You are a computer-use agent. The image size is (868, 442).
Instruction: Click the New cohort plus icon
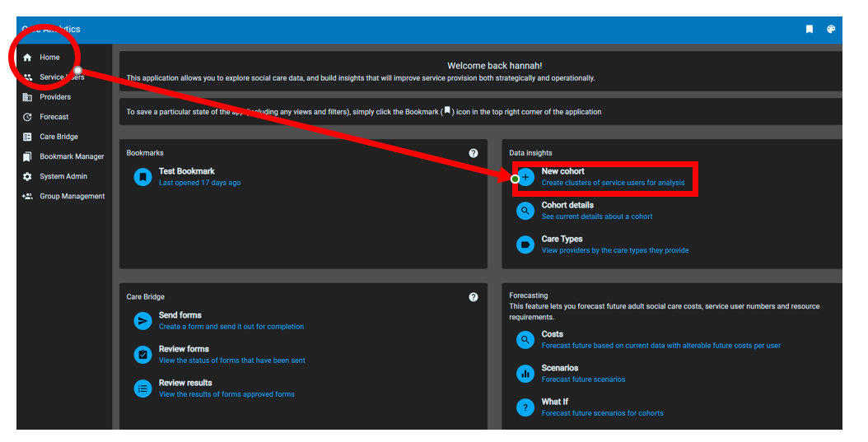point(525,177)
